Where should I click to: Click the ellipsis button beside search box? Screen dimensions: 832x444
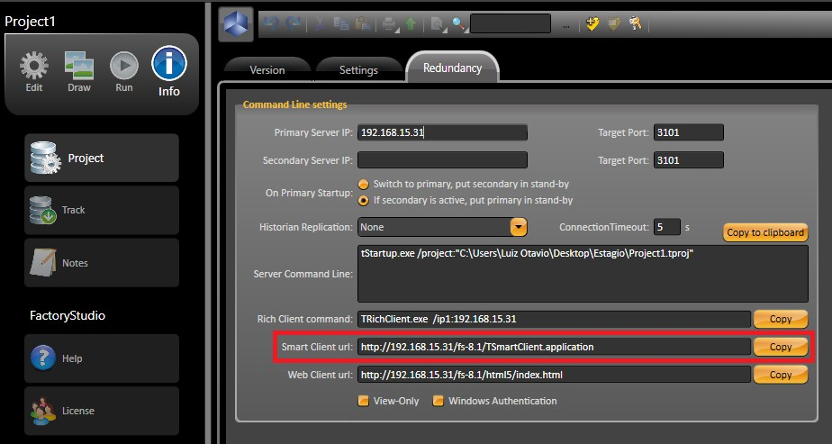566,25
